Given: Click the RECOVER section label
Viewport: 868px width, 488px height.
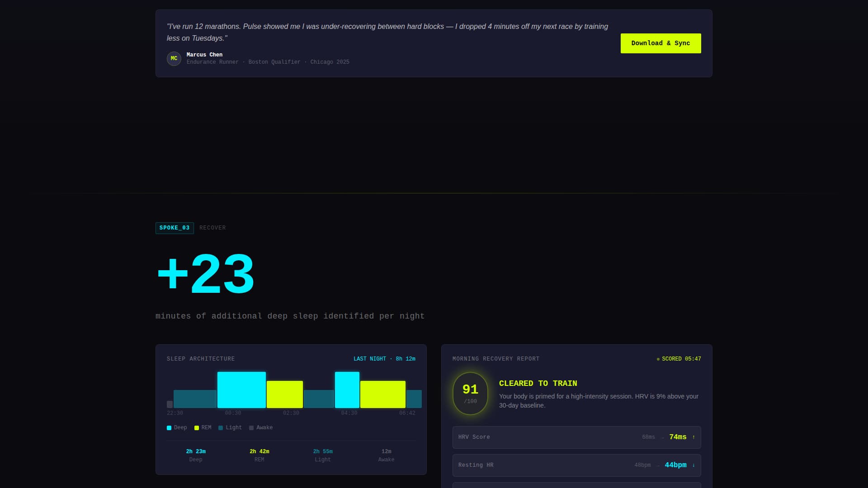Looking at the screenshot, I should pyautogui.click(x=212, y=228).
